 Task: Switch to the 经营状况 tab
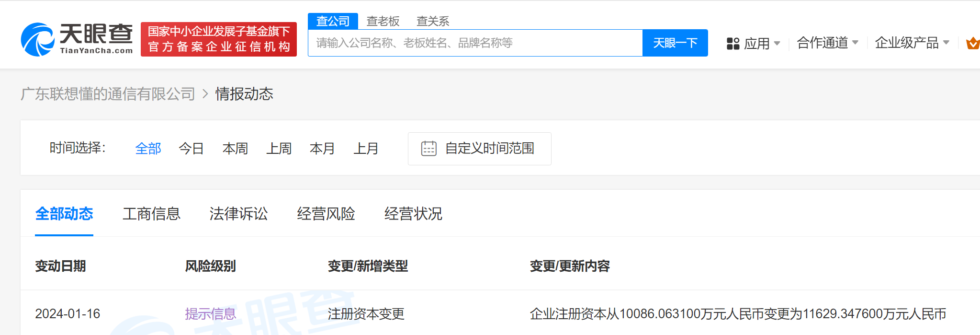click(x=413, y=214)
